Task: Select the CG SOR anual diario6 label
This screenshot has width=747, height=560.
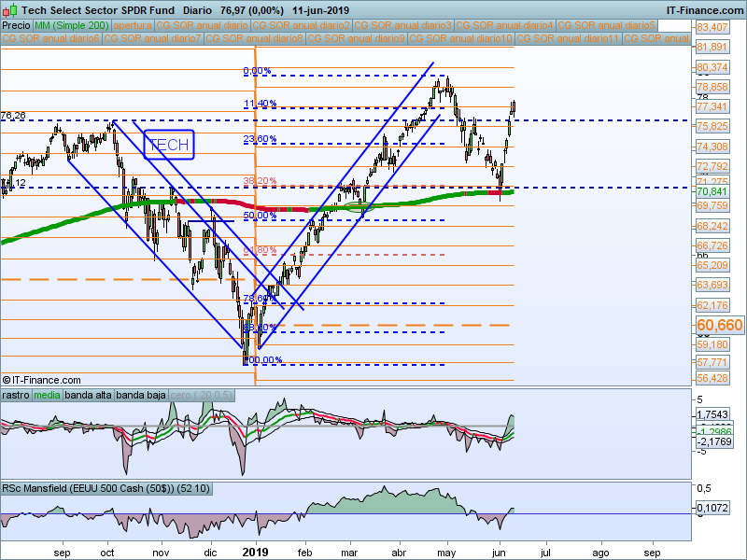Action: [x=51, y=38]
